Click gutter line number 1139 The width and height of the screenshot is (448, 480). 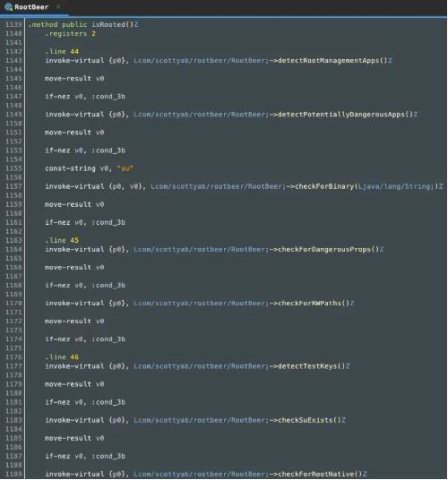point(13,24)
